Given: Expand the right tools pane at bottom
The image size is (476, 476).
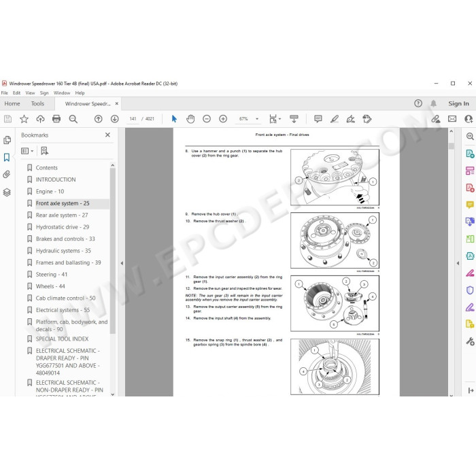Looking at the screenshot, I should tap(471, 390).
